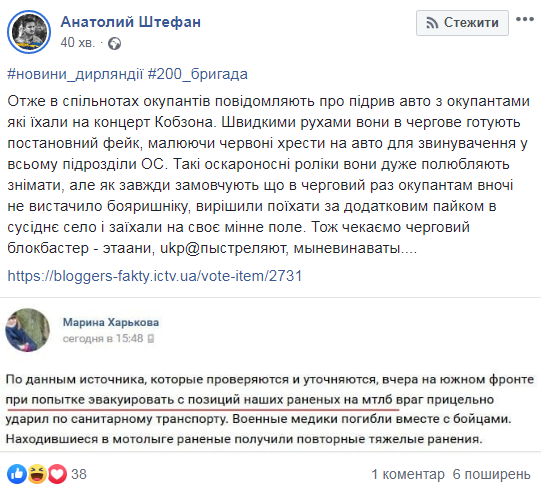This screenshot has height=493, width=541.
Task: Expand the 1 коментар thread
Action: click(408, 474)
